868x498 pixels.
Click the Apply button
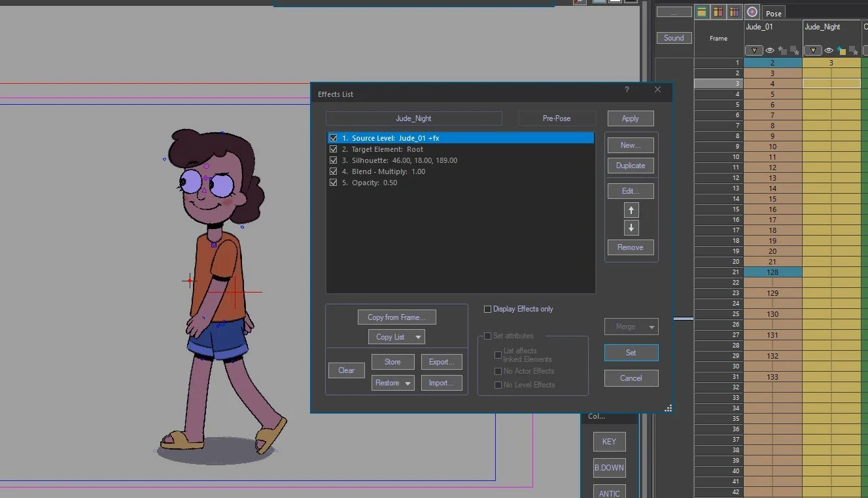click(x=631, y=118)
